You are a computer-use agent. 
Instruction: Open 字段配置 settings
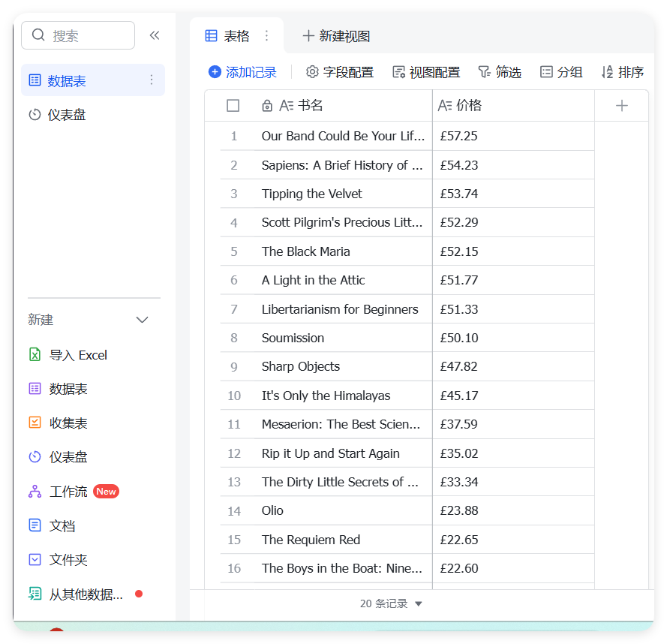coord(340,72)
